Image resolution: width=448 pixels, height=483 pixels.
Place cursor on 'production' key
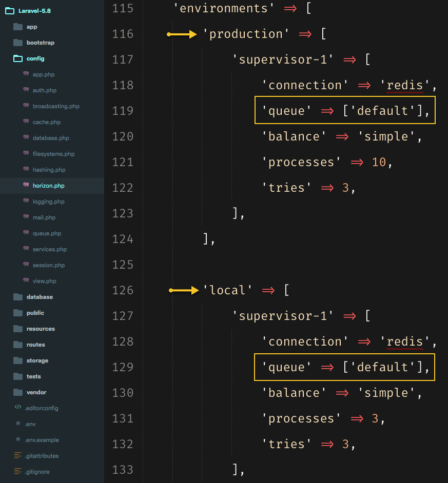coord(246,34)
